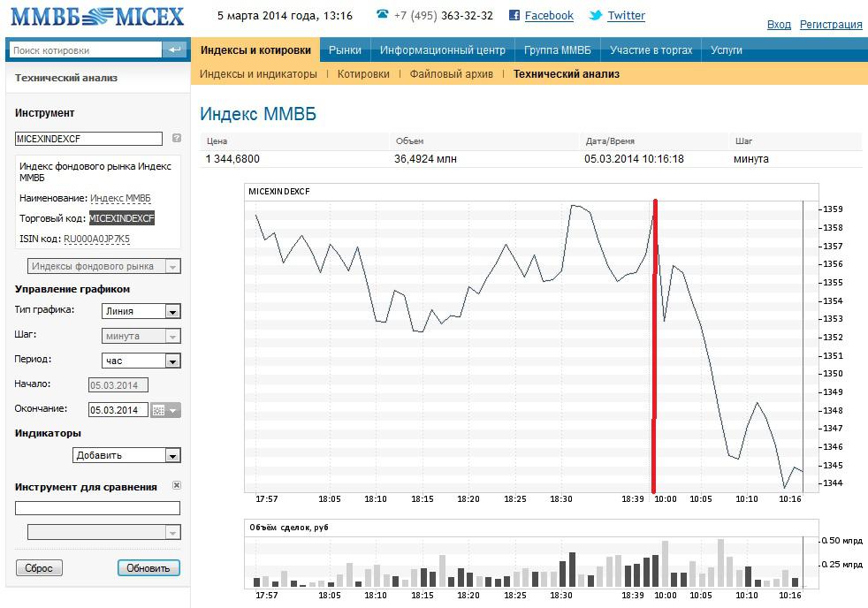The image size is (868, 608).
Task: Select Технический анализ submenu item
Action: (567, 73)
